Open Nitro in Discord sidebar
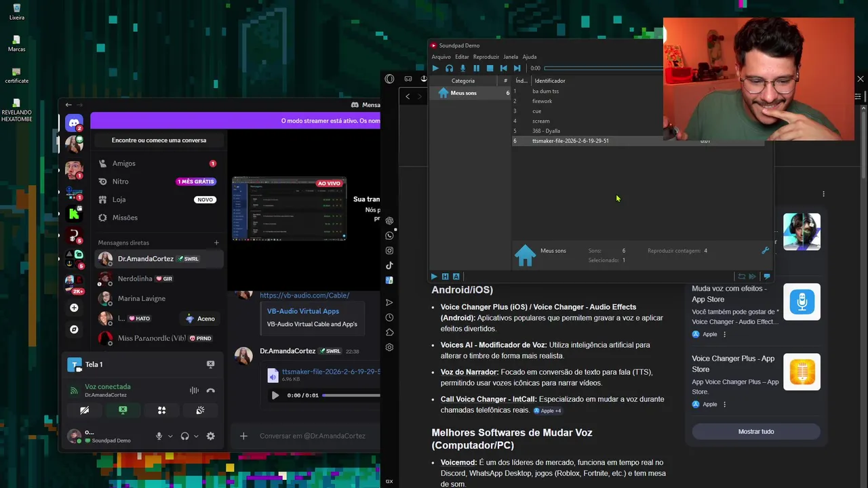The image size is (868, 488). (157, 182)
